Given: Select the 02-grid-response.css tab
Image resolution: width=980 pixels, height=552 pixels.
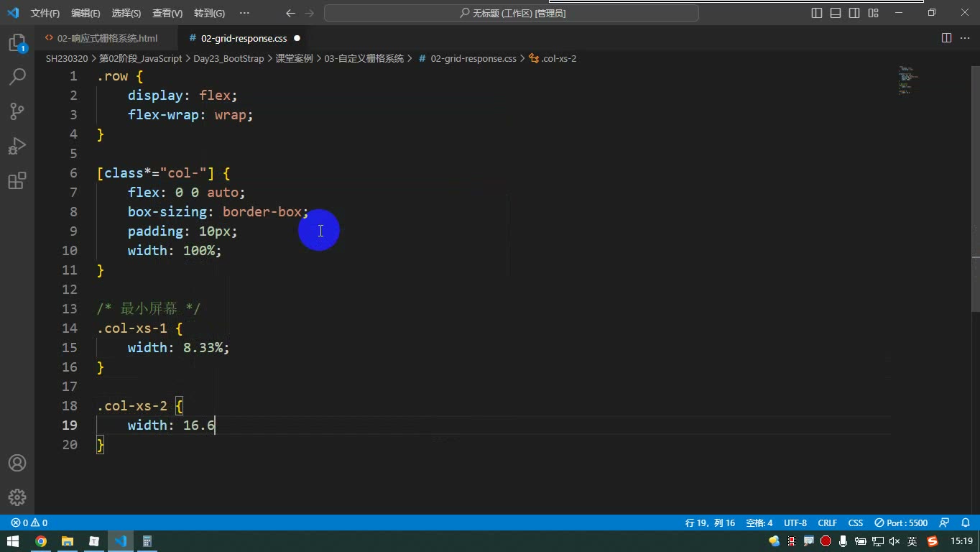Looking at the screenshot, I should tap(244, 38).
